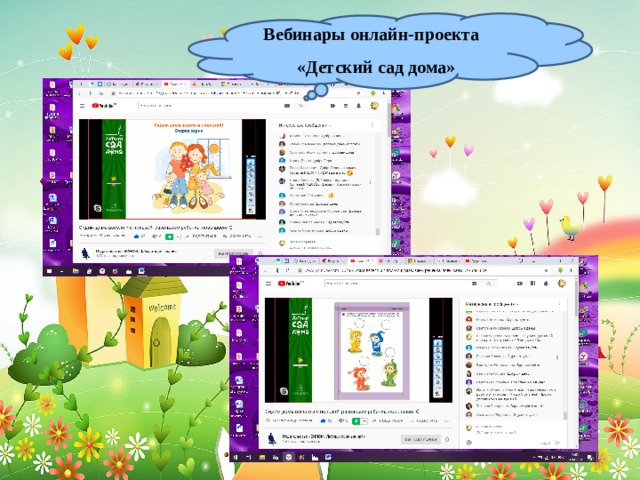Click browser reload button in upper screenshot

point(101,94)
